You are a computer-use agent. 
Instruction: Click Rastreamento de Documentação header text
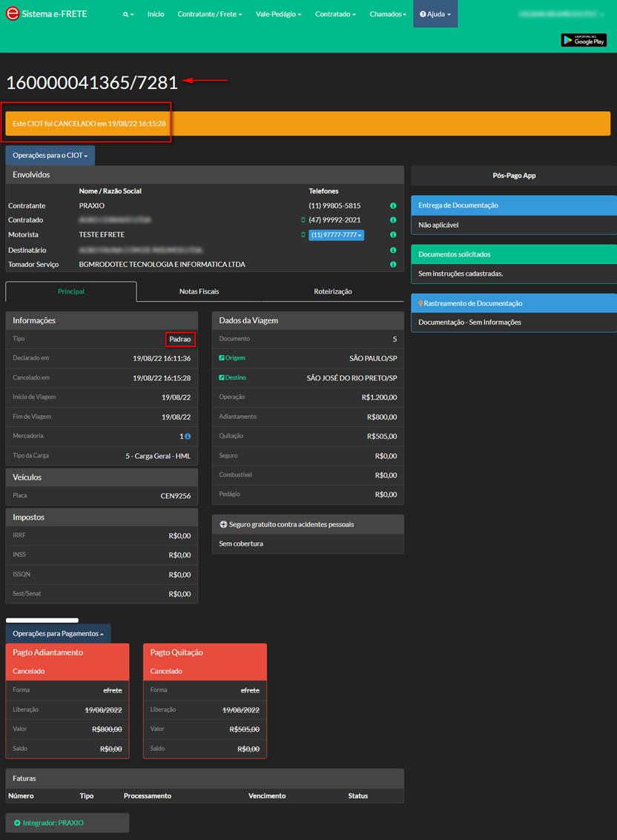473,303
